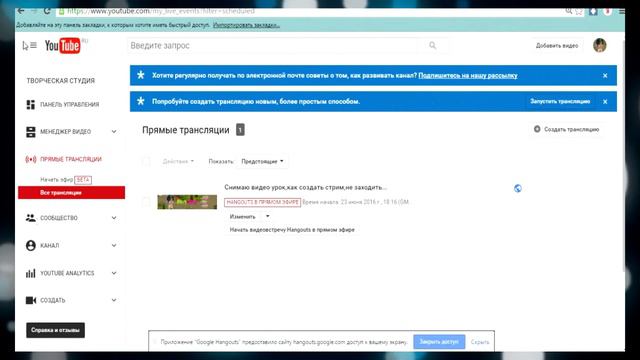Click the Создать трансляцию button
This screenshot has height=360, width=640.
coord(567,129)
